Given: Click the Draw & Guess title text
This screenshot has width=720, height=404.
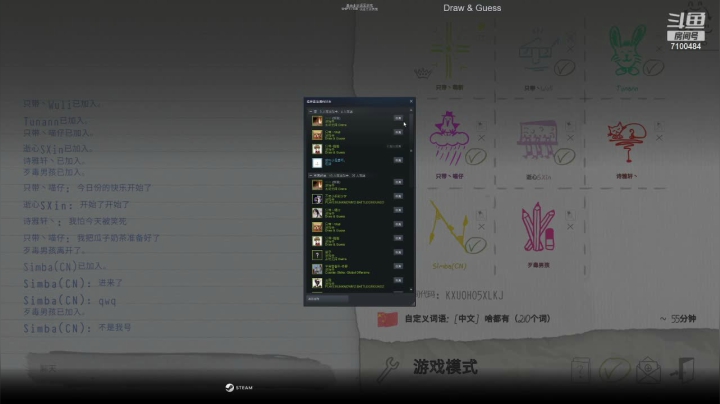Looking at the screenshot, I should click(x=472, y=8).
